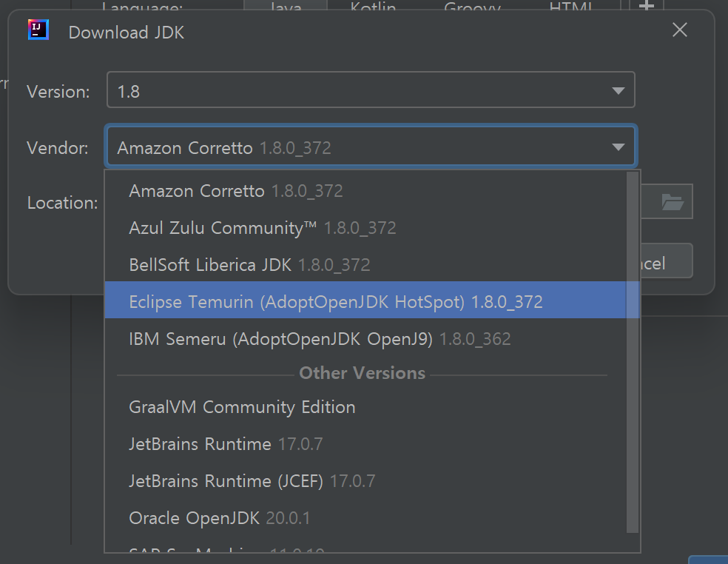
Task: Click the IntelliJ IDEA logo in dialog title
Action: [38, 30]
